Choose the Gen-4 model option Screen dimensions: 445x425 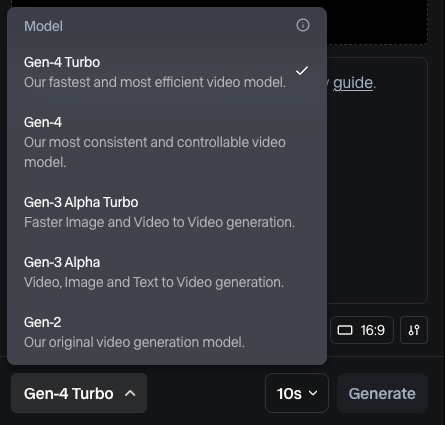tap(167, 142)
